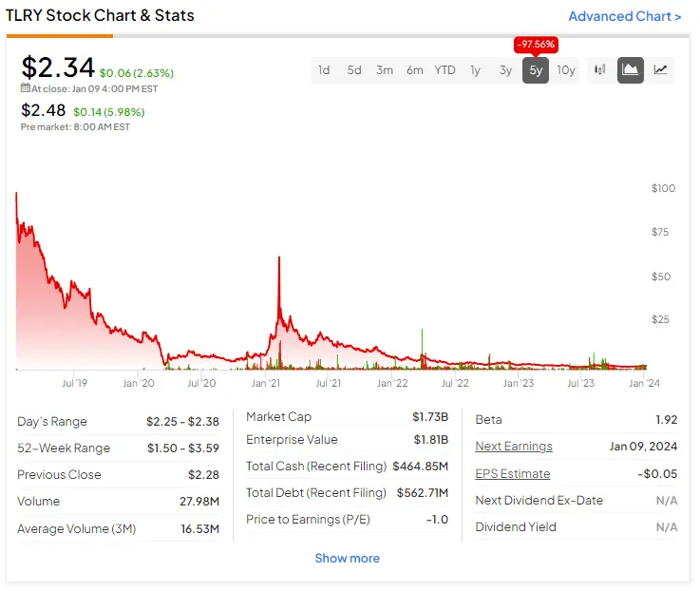Click the 52-Week Range value $1.50 - $3.59
The height and width of the screenshot is (591, 700).
point(183,448)
